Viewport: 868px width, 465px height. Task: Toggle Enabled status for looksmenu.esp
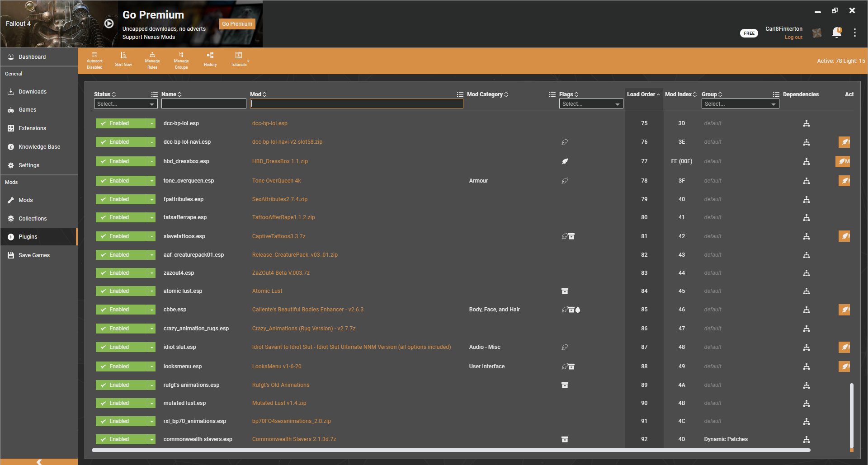pyautogui.click(x=122, y=366)
